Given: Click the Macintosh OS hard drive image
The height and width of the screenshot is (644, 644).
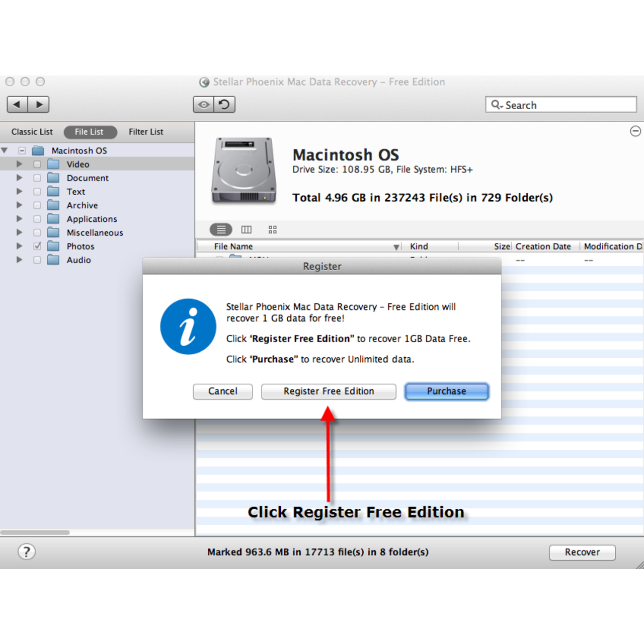Looking at the screenshot, I should (x=244, y=170).
